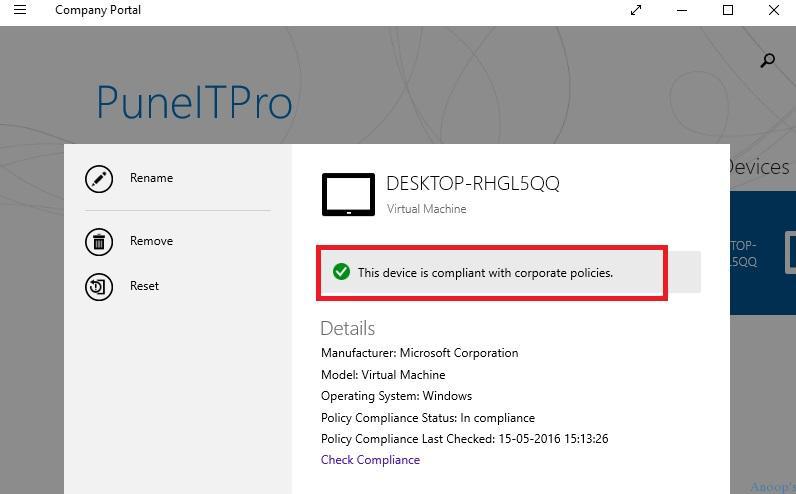
Task: Click Policy Compliance Status: In compliance
Action: point(427,418)
